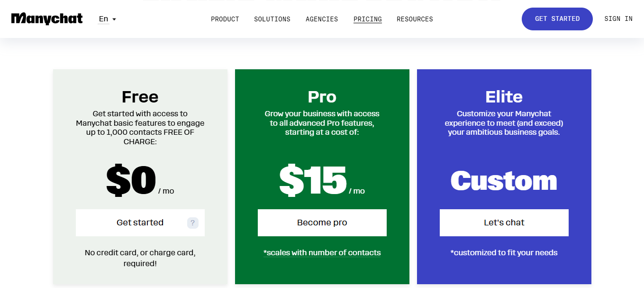
Task: Click the Let's chat button
Action: 504,223
